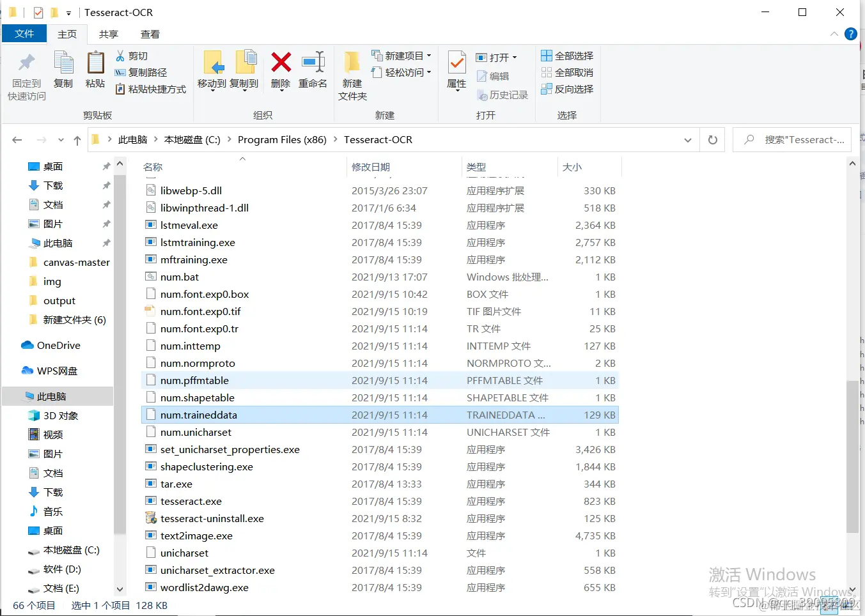Screen dimensions: 865x616
Task: Select file wordlist2dawg.exe
Action: 380,588
